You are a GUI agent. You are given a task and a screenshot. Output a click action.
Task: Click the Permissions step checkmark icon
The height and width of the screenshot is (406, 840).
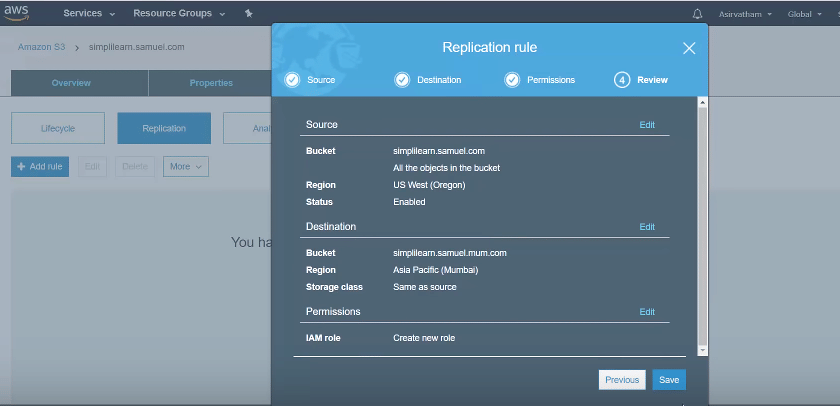(512, 80)
